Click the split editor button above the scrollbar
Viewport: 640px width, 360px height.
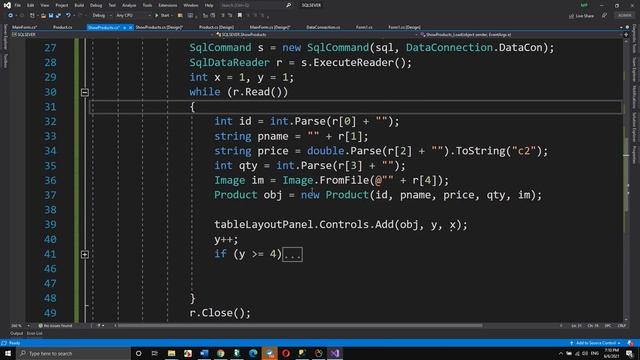tap(626, 35)
